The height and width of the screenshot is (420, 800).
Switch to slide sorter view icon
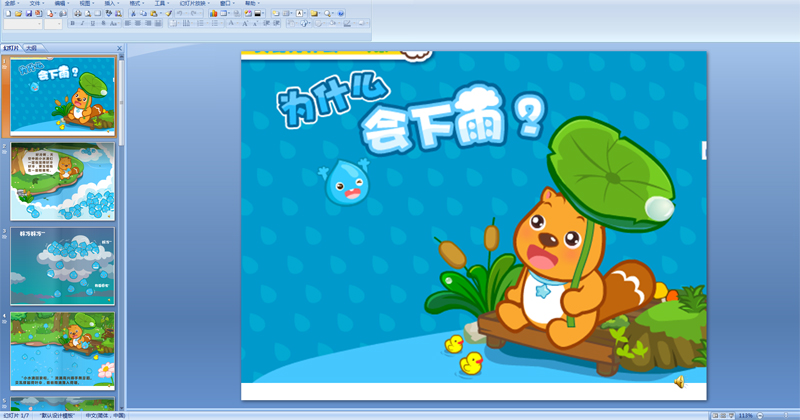(x=723, y=415)
